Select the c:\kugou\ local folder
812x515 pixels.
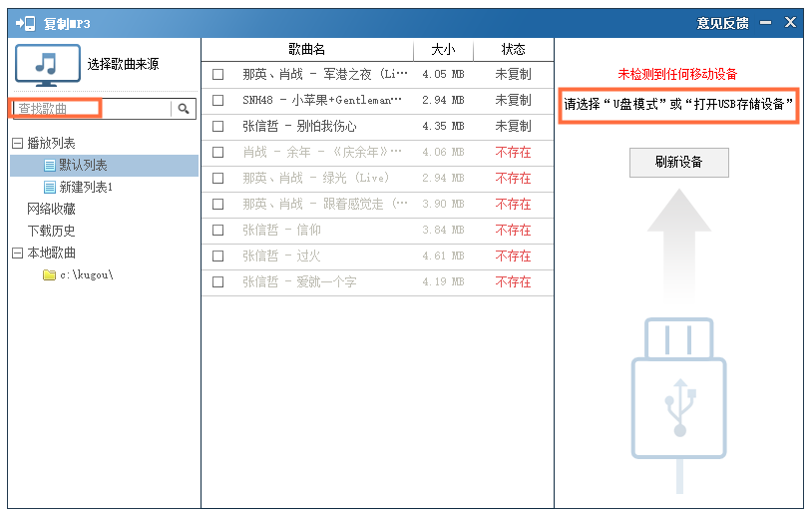pos(87,274)
